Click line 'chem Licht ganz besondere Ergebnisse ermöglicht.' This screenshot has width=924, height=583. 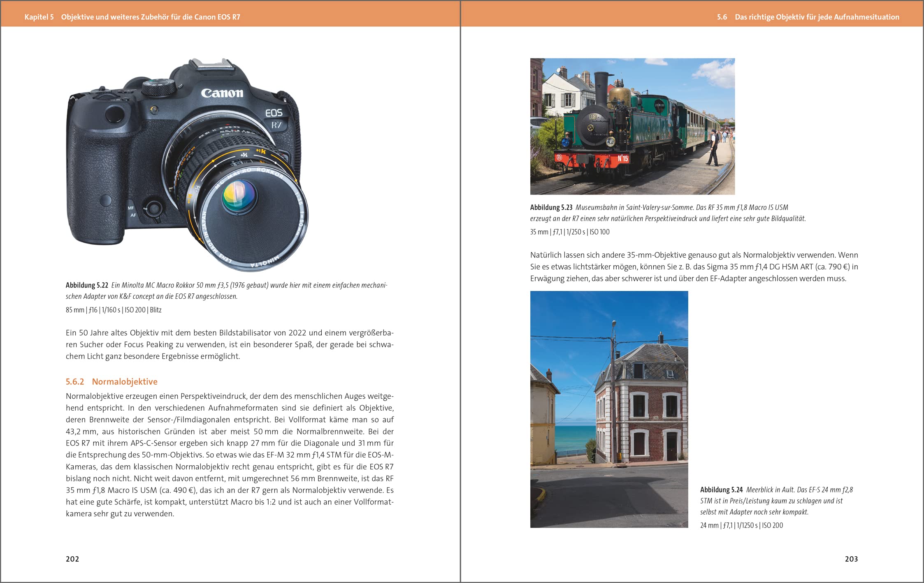153,356
